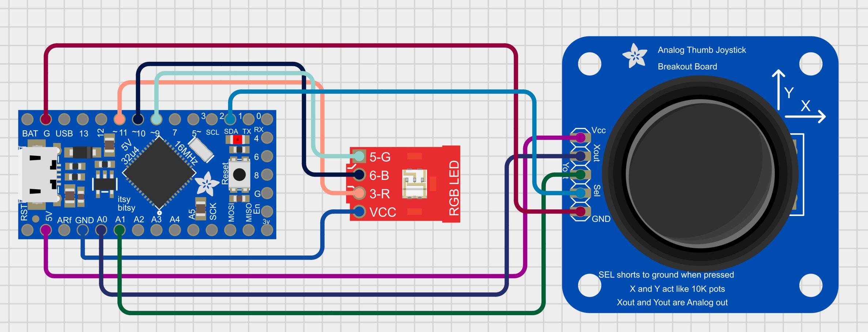Select 'X and Y act like 10K pots' text
The image size is (868, 332).
point(677,289)
